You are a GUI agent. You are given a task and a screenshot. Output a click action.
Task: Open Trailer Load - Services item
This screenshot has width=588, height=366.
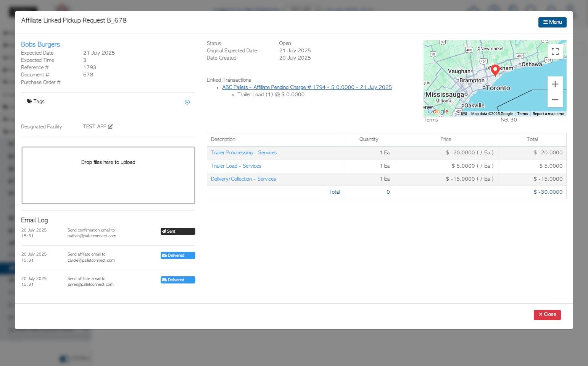click(x=236, y=166)
